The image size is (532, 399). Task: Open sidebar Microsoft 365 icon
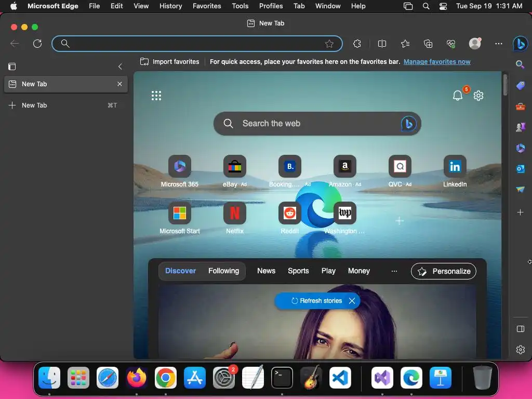(521, 148)
